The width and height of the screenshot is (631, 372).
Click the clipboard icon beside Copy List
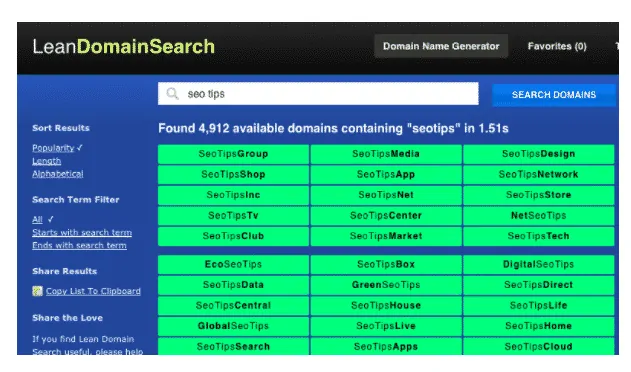pos(37,291)
